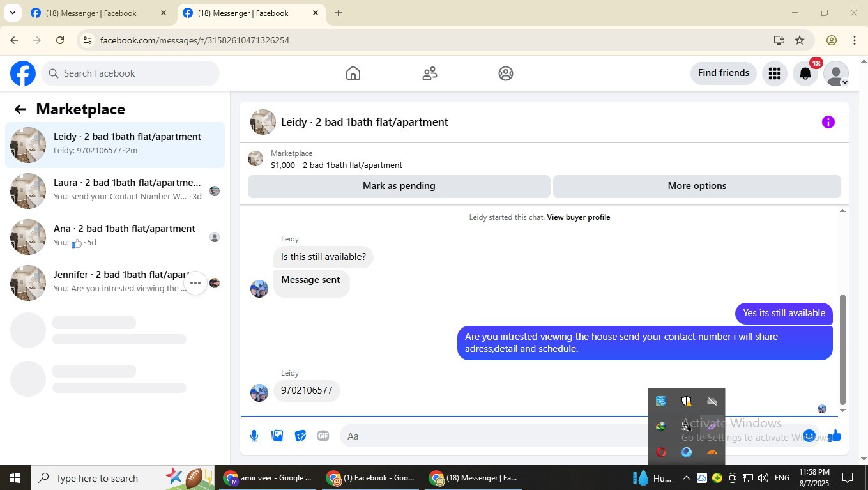Open the Friends icon in top navigation
The height and width of the screenshot is (490, 868).
click(430, 73)
